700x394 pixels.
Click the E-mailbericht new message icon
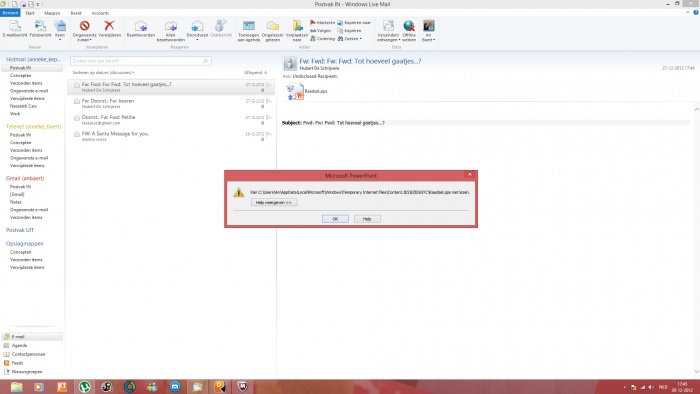[x=15, y=26]
